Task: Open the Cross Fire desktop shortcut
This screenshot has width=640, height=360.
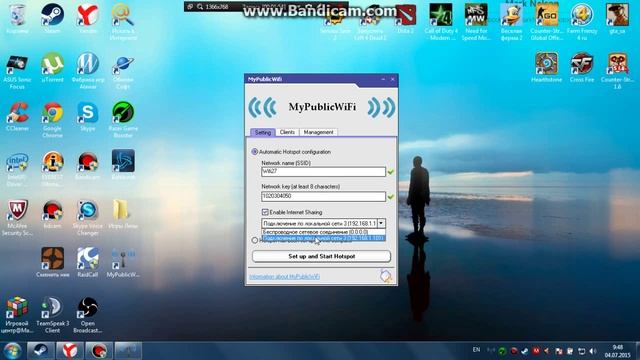Action: coord(582,67)
